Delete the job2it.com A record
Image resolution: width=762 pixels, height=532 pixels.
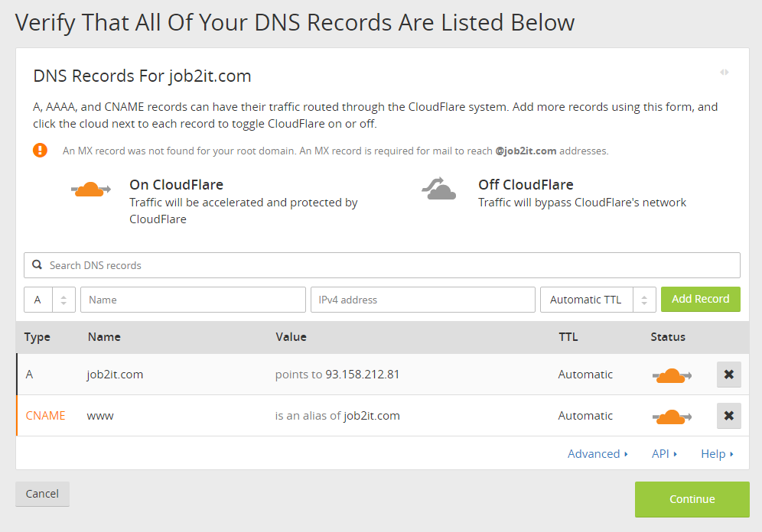(x=728, y=375)
